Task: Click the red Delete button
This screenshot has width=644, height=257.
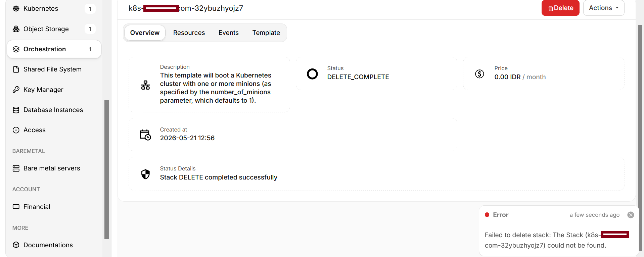Action: click(560, 8)
